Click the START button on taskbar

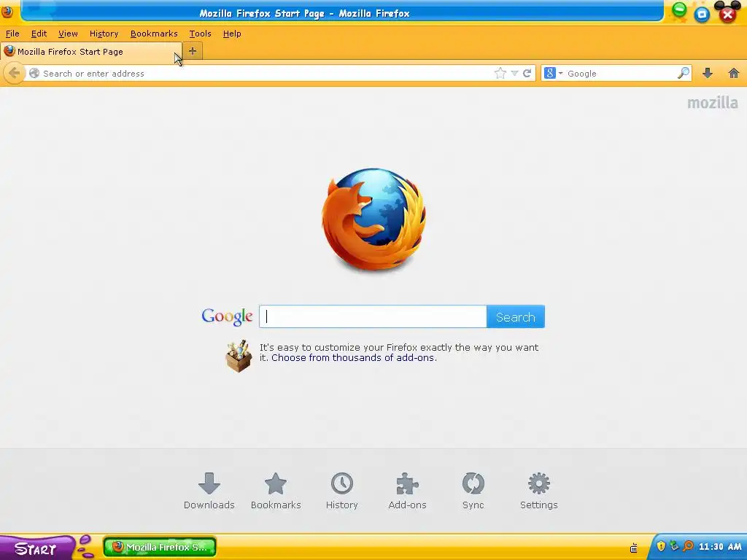[36, 548]
